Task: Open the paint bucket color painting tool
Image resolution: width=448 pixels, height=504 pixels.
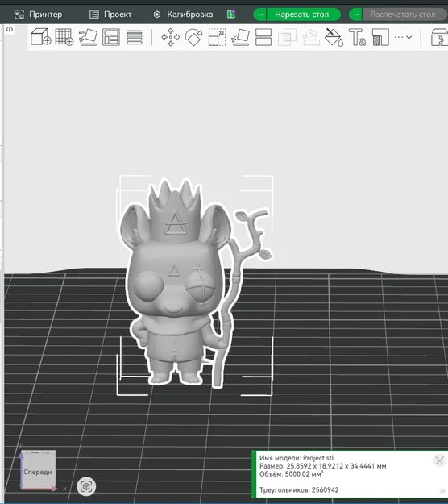Action: tap(334, 37)
